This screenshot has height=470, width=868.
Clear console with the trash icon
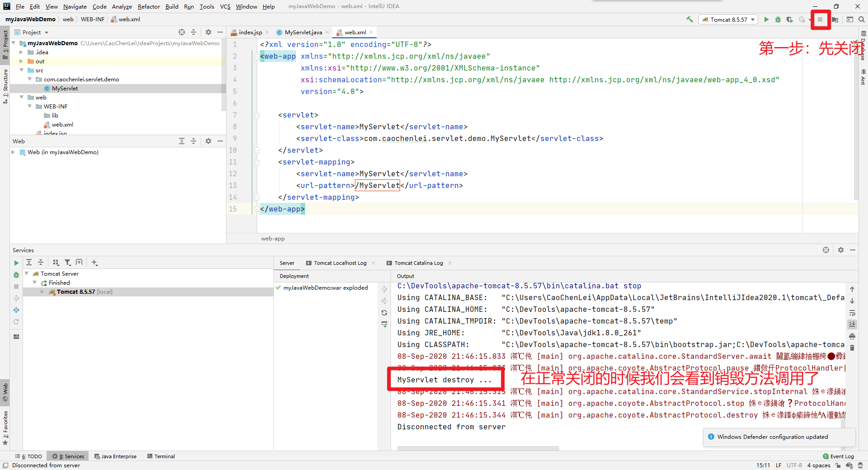[852, 348]
